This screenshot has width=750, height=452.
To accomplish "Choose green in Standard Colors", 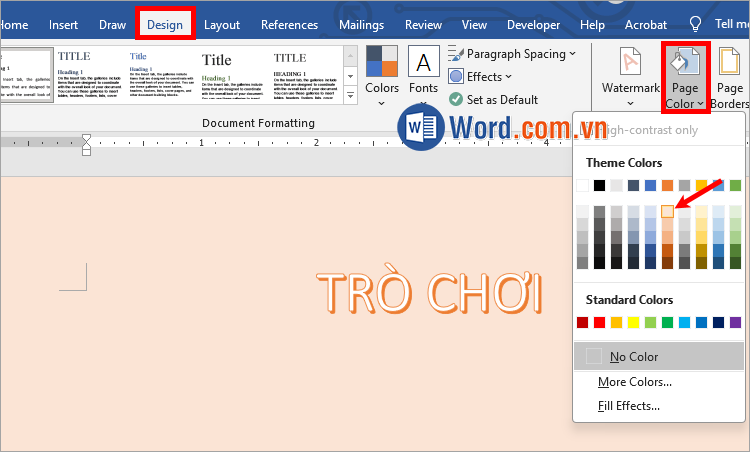I will point(667,322).
